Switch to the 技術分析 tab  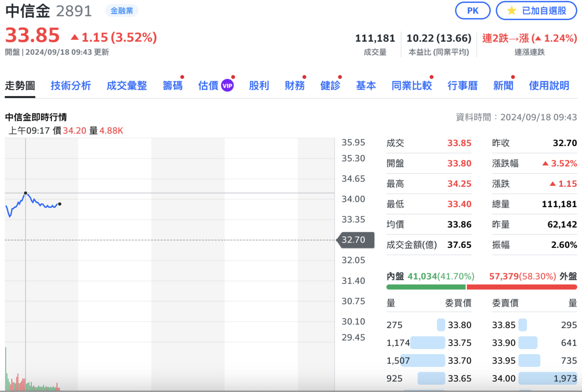(71, 86)
